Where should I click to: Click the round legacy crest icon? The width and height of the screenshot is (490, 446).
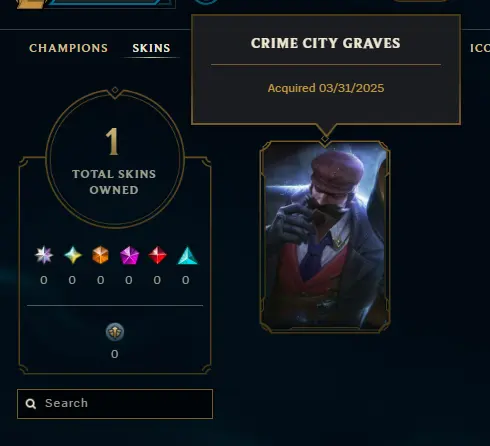pos(115,332)
